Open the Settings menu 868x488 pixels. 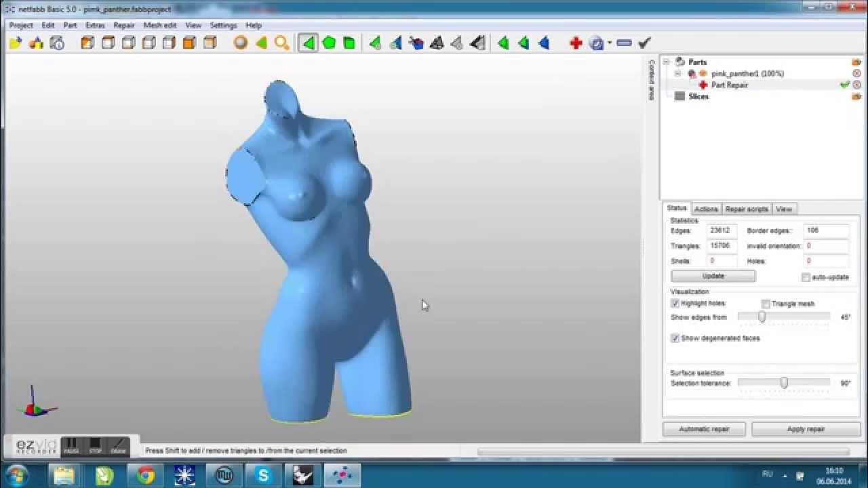tap(223, 25)
